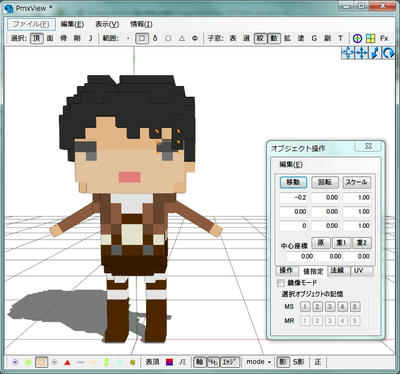Image resolution: width=400 pixels, height=374 pixels.
Task: Click the red triangle display icon
Action: (67, 362)
